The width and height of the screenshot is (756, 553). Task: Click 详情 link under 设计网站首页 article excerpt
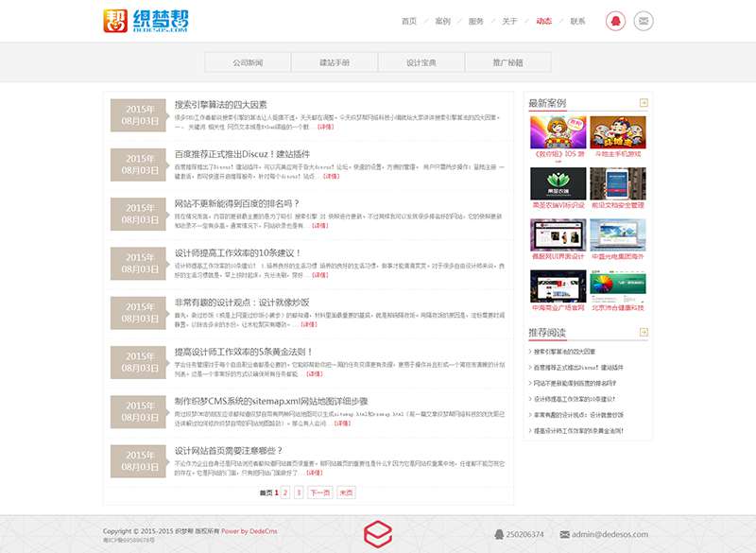click(315, 473)
